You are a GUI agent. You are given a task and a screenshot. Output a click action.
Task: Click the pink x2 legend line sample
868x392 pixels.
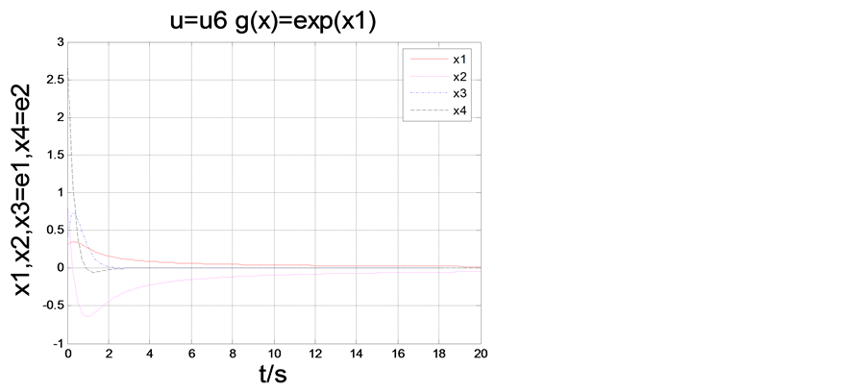[428, 76]
